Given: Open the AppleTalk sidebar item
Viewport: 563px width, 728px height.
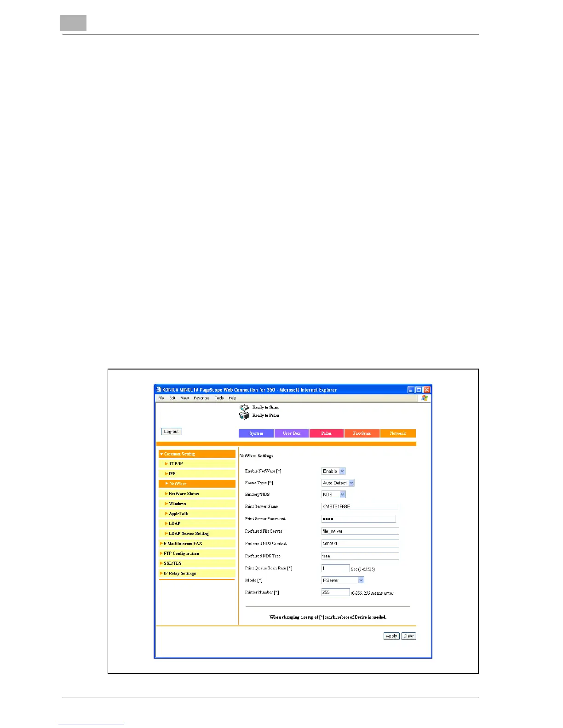Looking at the screenshot, I should pos(197,514).
